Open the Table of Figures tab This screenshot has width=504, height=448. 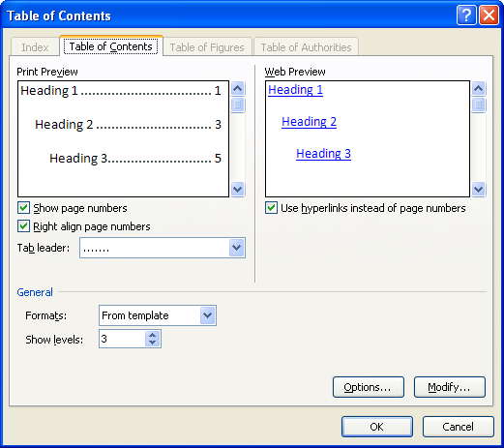click(207, 47)
